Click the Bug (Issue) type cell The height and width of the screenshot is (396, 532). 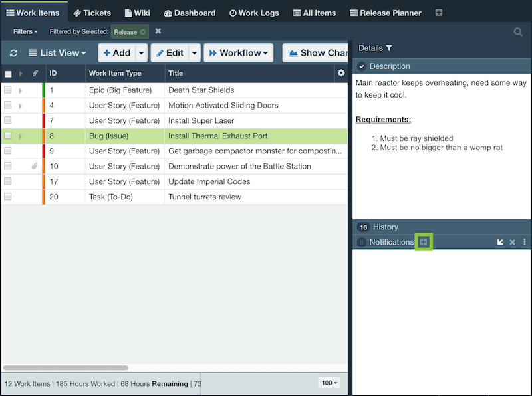pos(108,136)
